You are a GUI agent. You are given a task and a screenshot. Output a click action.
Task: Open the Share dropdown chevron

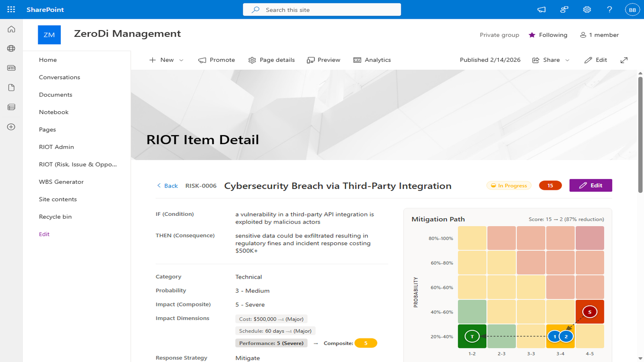[x=567, y=60]
